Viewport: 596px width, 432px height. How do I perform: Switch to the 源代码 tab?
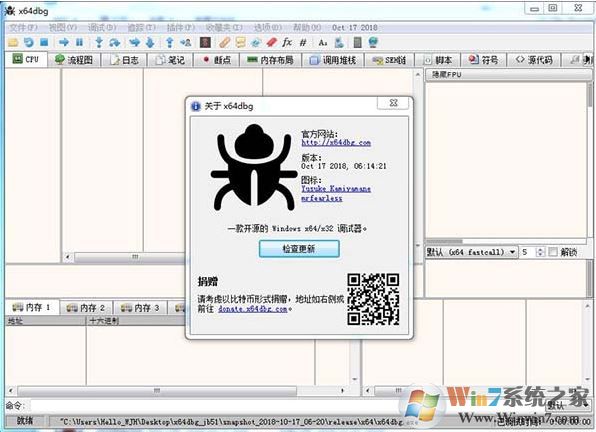point(534,60)
